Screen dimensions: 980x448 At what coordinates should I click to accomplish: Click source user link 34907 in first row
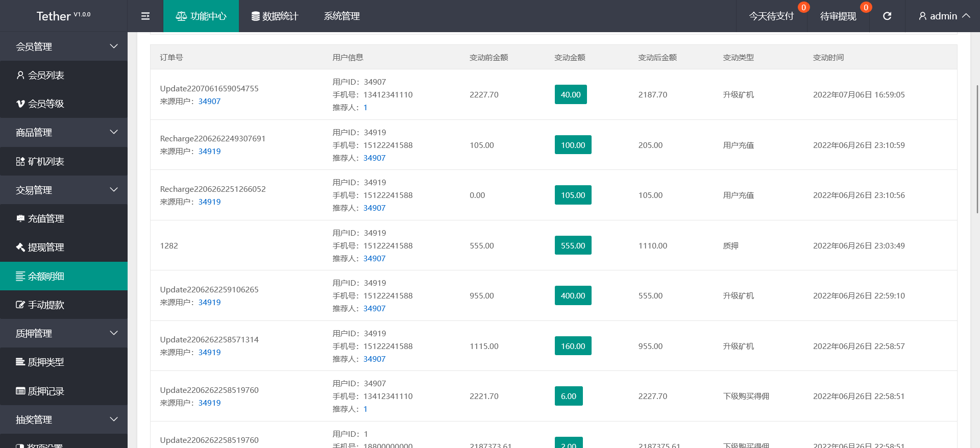[x=209, y=102]
